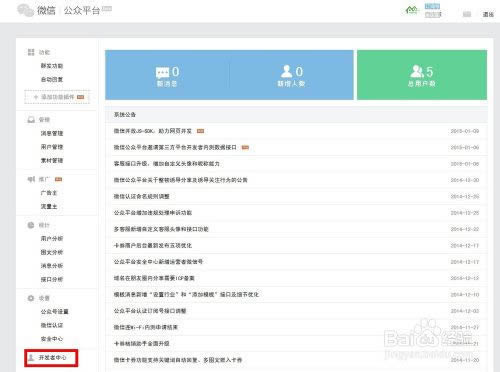Open 用户管理 in the sidebar
The width and height of the screenshot is (500, 372).
coord(52,147)
